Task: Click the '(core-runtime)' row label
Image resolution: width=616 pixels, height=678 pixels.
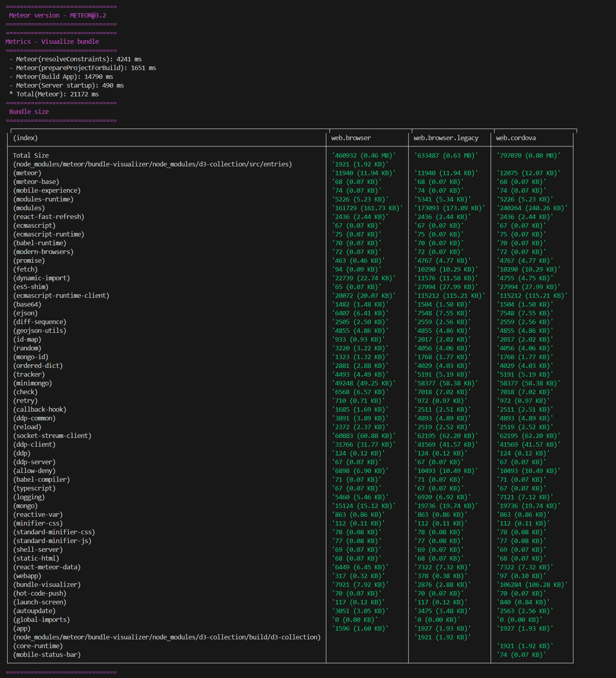Action: click(38, 646)
